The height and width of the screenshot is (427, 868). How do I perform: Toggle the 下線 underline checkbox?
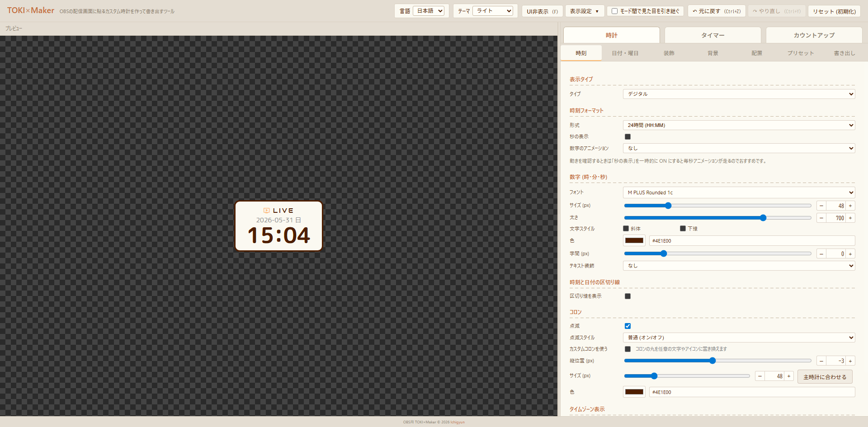683,229
